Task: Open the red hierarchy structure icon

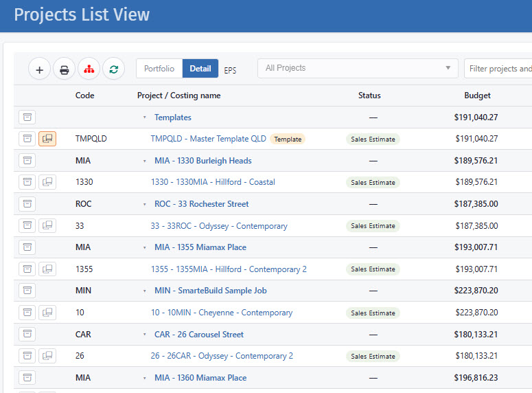Action: tap(89, 69)
